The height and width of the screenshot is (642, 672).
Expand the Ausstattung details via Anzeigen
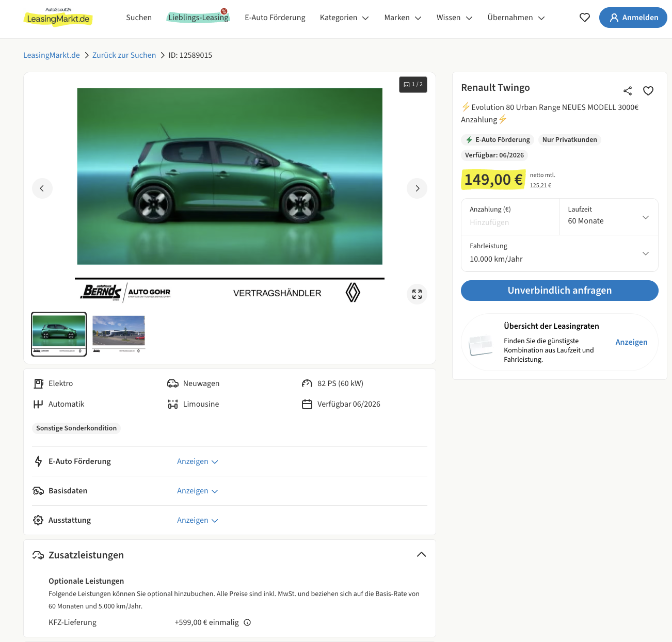click(197, 520)
